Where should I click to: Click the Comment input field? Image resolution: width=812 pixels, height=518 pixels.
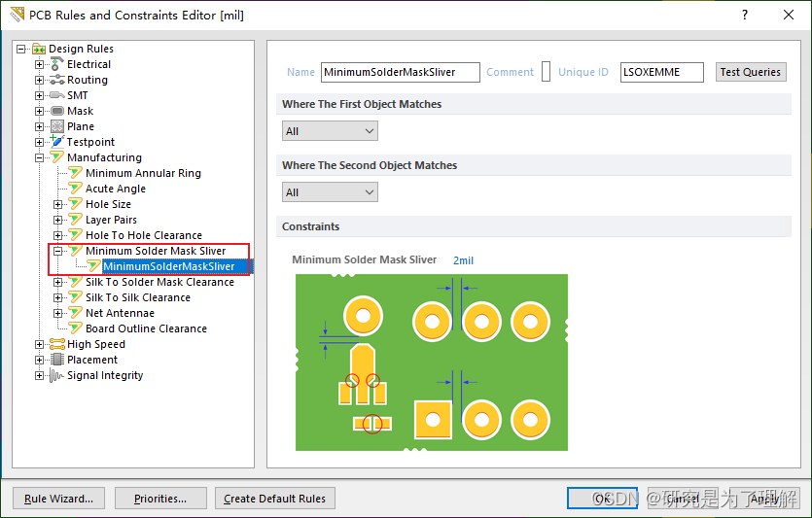[x=546, y=72]
